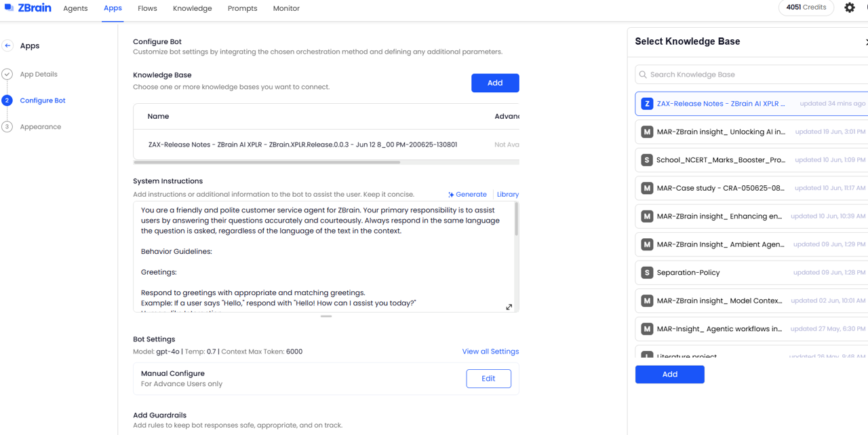Click Edit for Manual Configure
Viewport: 868px width, 435px height.
click(x=488, y=379)
